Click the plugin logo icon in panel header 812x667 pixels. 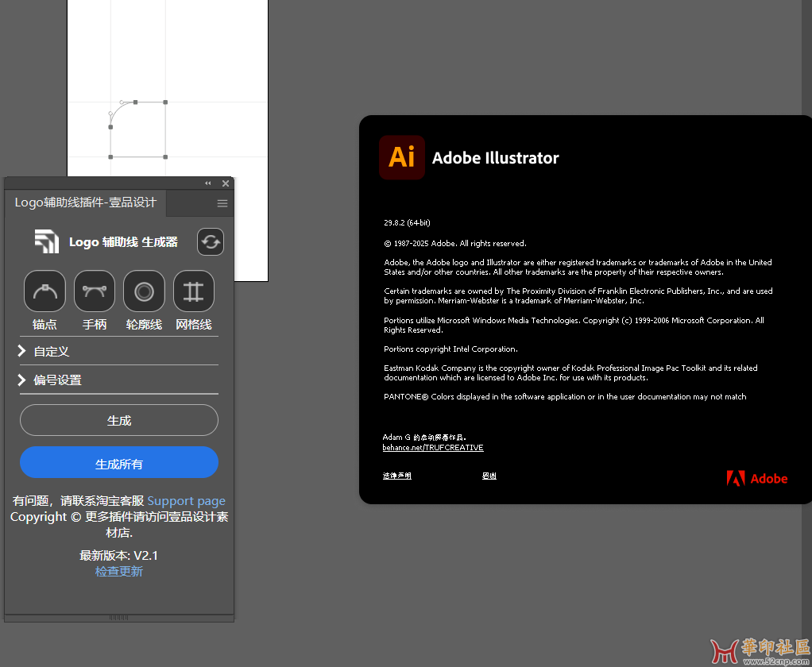(x=47, y=241)
